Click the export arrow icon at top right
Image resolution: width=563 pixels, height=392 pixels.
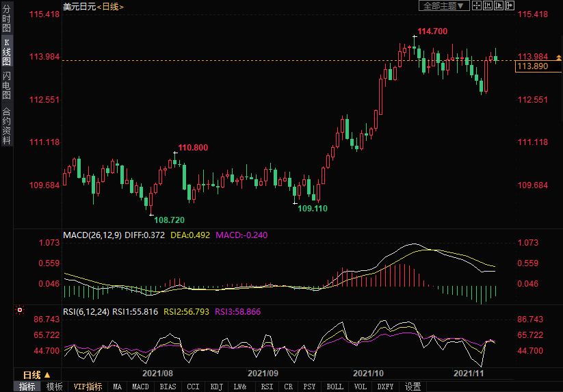[x=509, y=6]
